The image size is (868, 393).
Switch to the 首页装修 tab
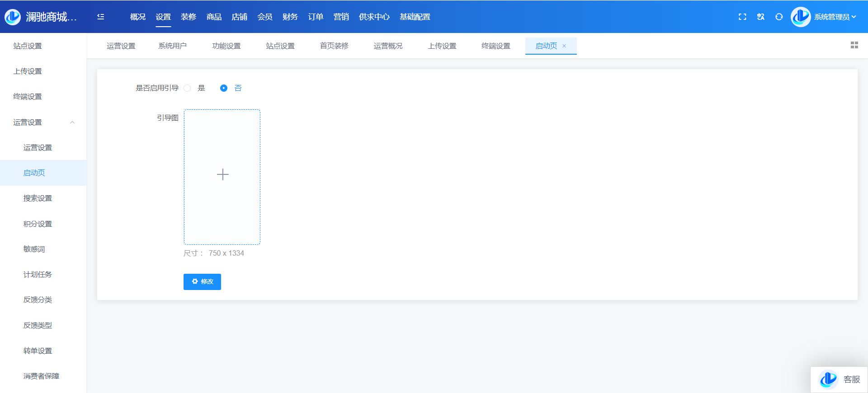tap(334, 46)
